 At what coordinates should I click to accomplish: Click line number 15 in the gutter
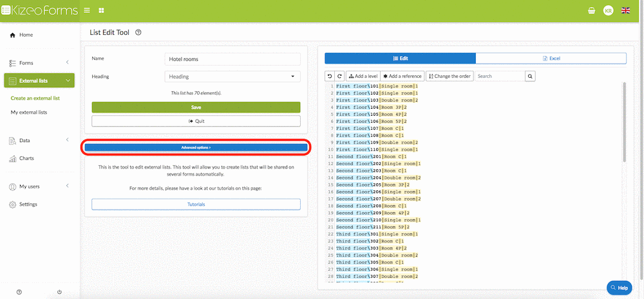point(330,185)
